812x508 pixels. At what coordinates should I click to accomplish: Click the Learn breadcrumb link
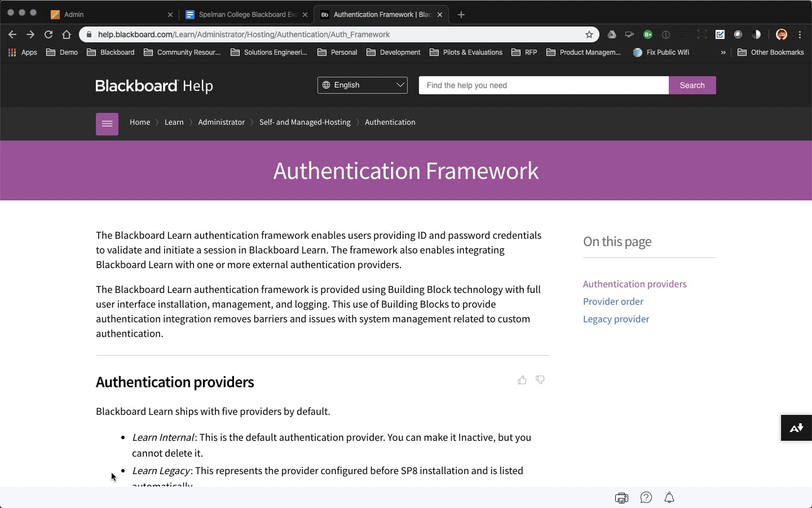[x=174, y=122]
